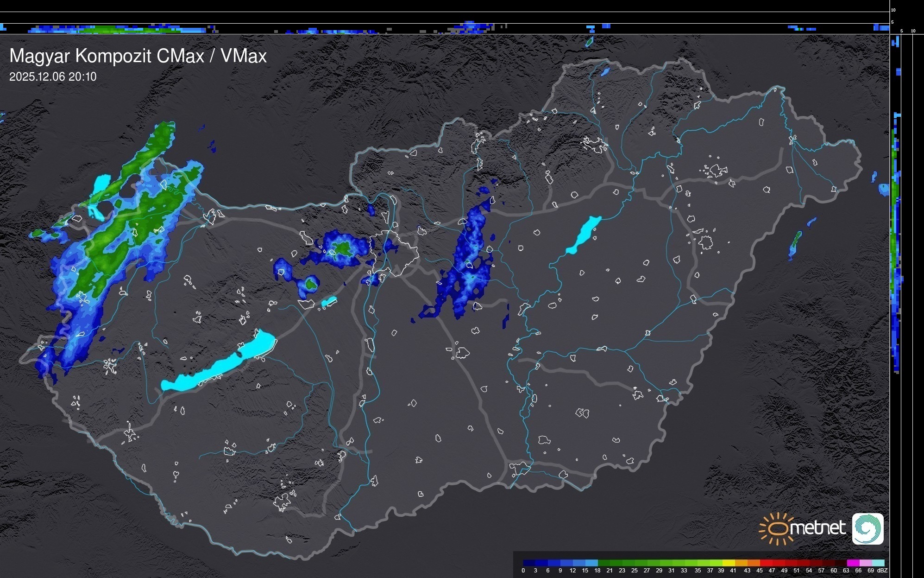The image size is (924, 578).
Task: Click the orange 43 dBZ legend swatch
Action: (x=754, y=563)
